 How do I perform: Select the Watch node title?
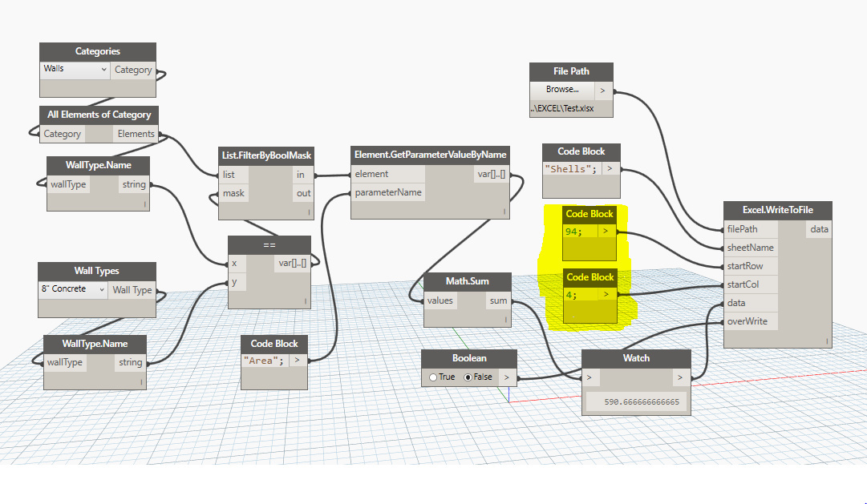pyautogui.click(x=637, y=358)
